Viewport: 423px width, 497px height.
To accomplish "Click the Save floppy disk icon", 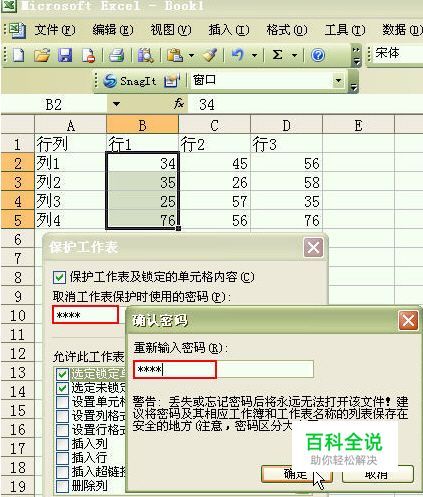I will pos(65,55).
